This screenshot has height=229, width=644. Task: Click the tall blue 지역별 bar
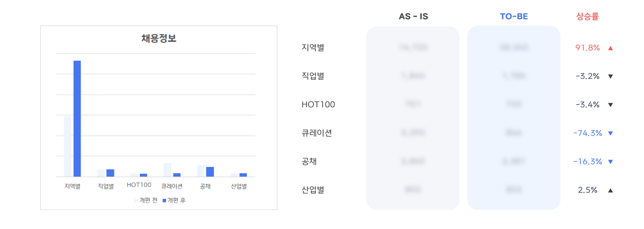click(77, 119)
